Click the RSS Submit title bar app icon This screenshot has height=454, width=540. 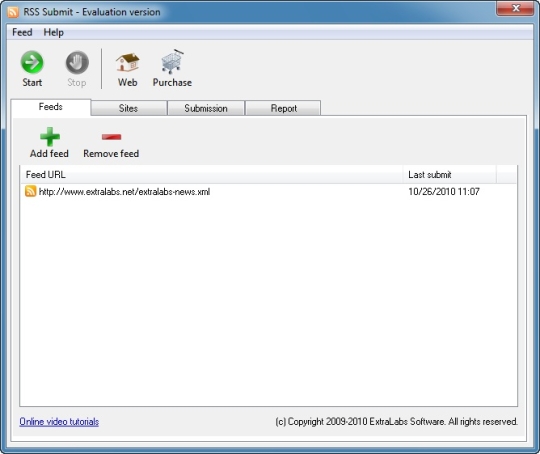point(13,12)
